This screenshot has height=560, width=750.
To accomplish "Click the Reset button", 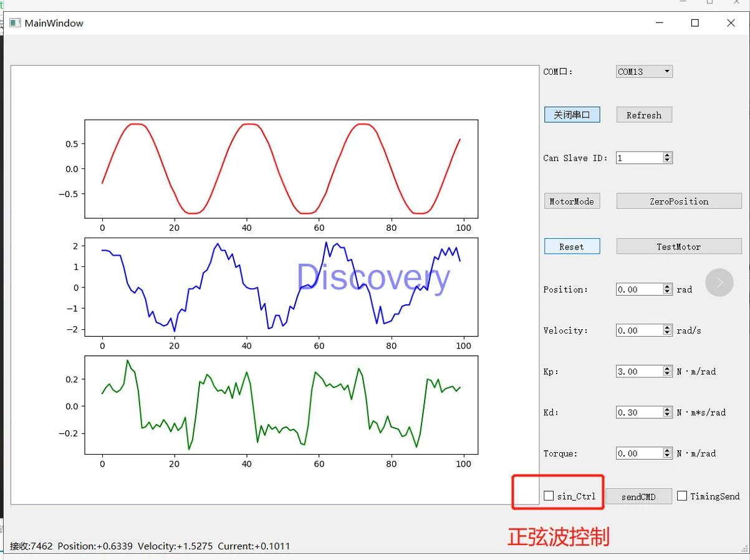I will tap(572, 246).
